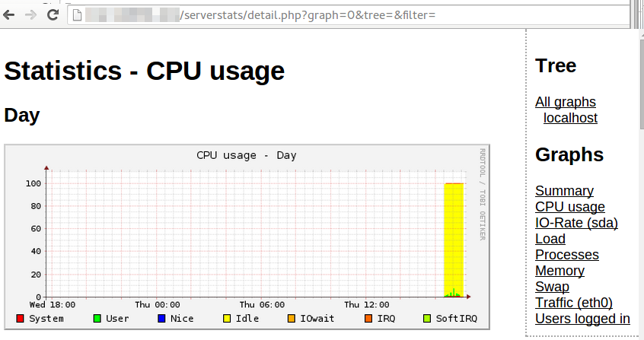Open the Memory graph link
Image resolution: width=644 pixels, height=340 pixels.
(x=560, y=271)
